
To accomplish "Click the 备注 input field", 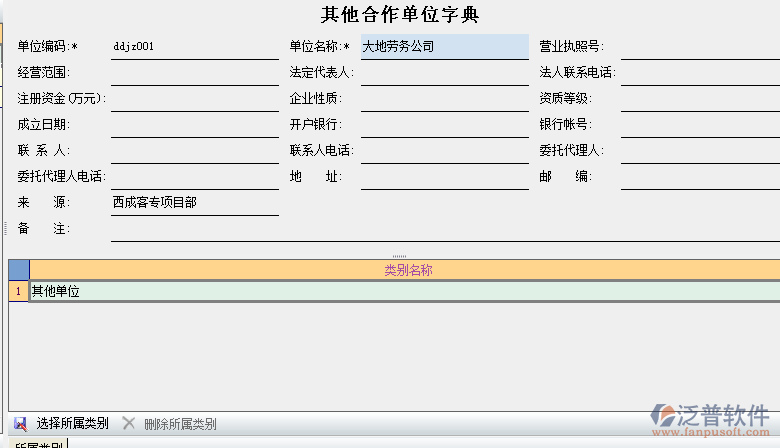I will tap(445, 229).
